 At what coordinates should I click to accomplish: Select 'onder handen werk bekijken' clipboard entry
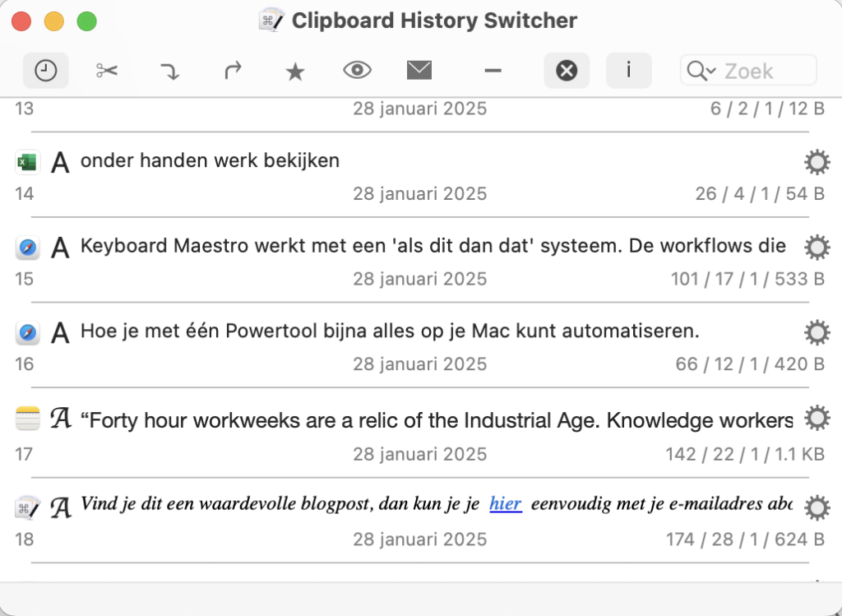[x=210, y=161]
